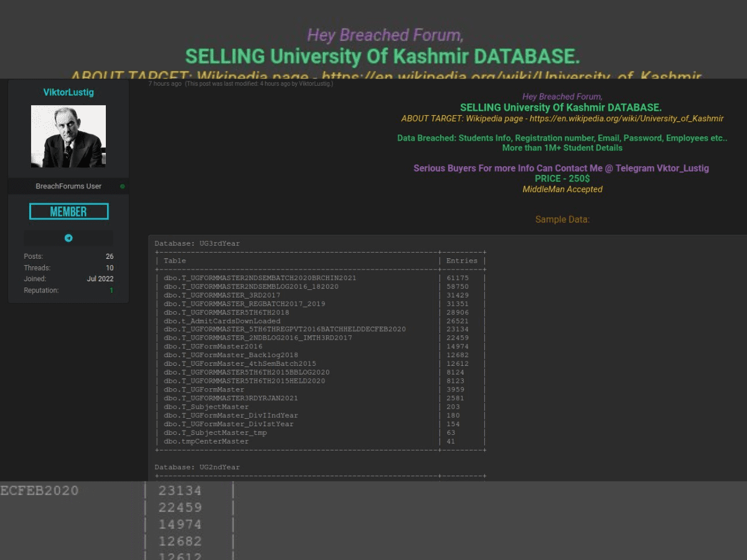Viewport: 747px width, 560px height.
Task: Click the 'Hey Breached Forum,' banner text at top
Action: [385, 35]
